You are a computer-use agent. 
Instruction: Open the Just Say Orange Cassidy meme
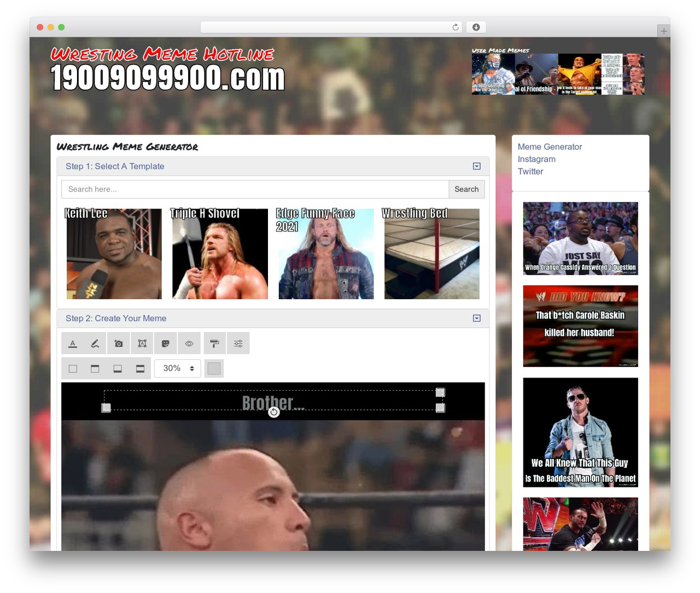tap(580, 239)
